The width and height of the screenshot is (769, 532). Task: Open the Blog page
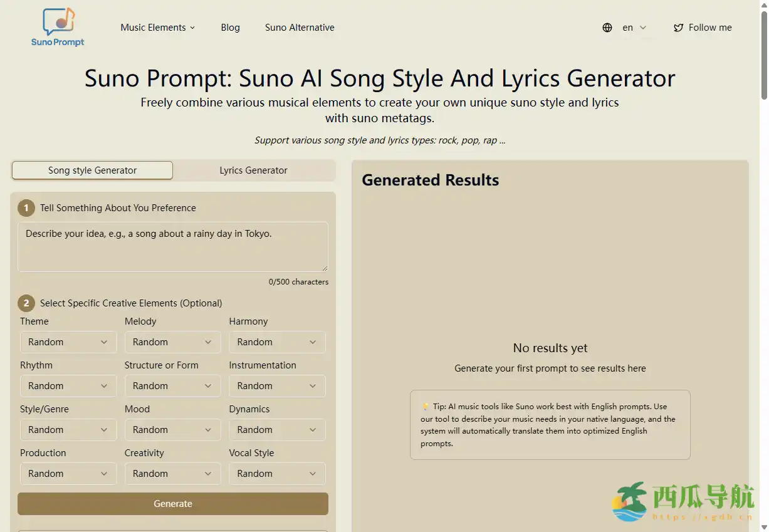(x=230, y=28)
